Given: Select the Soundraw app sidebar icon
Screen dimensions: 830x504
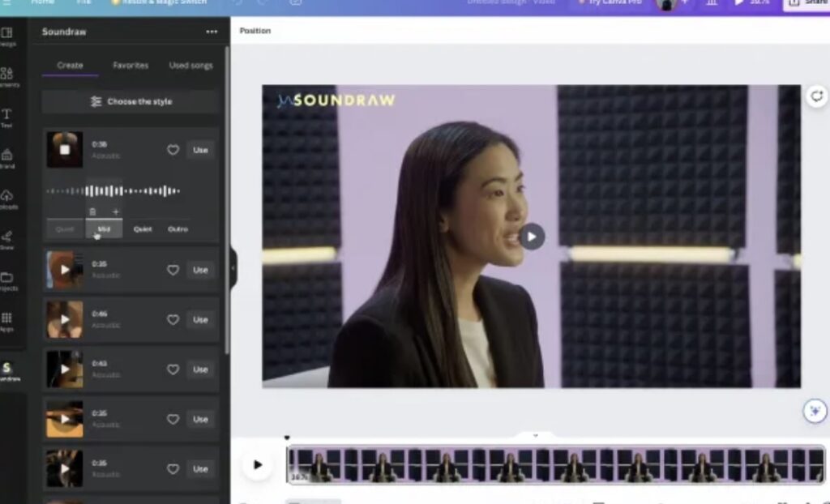Looking at the screenshot, I should 7,371.
